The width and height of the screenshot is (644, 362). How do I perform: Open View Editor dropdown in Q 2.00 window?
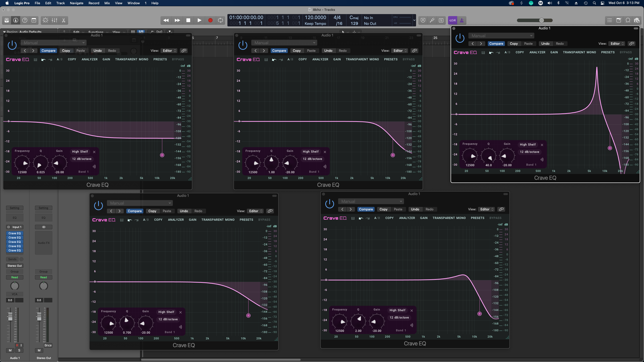486,209
